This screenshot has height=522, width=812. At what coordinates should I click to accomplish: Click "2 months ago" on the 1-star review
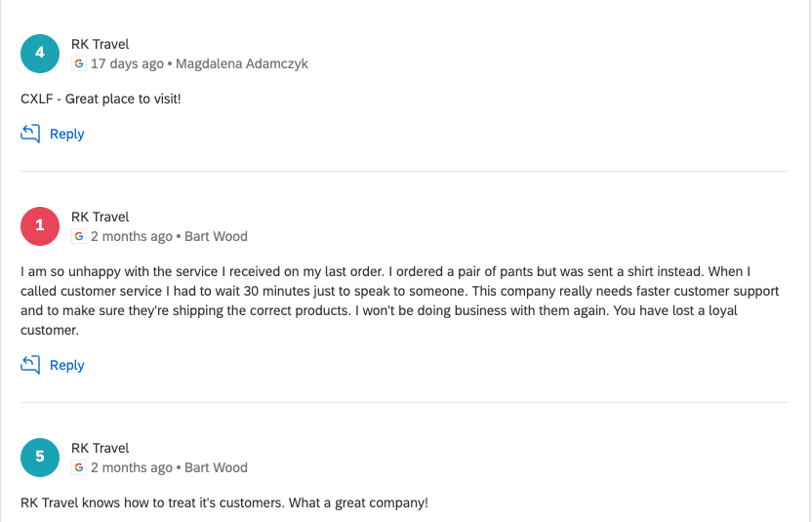(132, 236)
